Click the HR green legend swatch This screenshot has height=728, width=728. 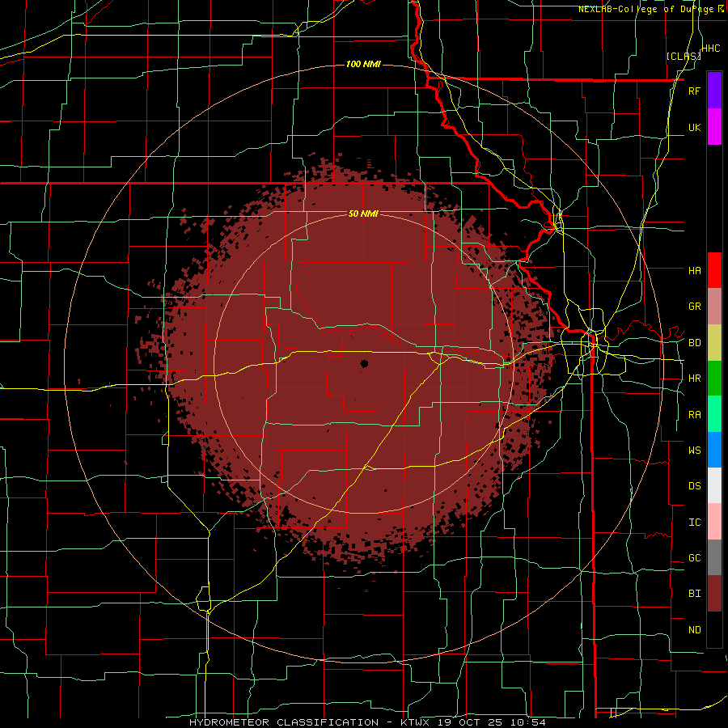(x=714, y=379)
